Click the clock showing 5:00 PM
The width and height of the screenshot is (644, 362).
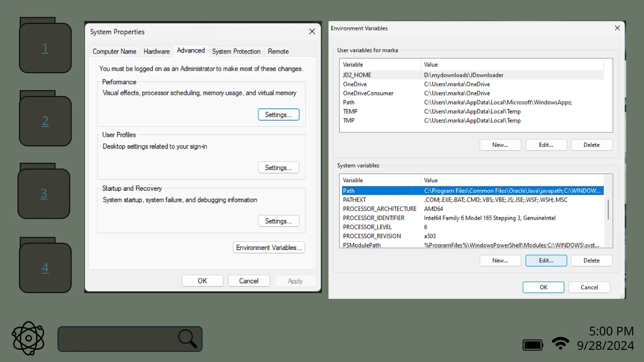pos(611,331)
